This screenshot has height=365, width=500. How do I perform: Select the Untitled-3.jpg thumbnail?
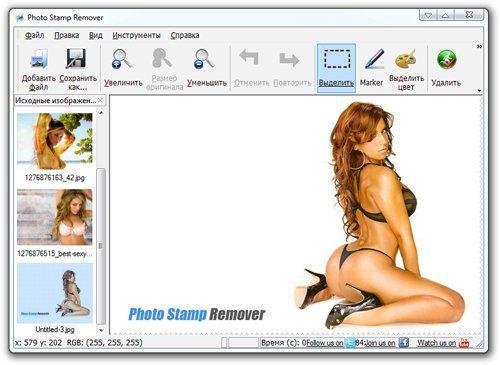click(55, 293)
